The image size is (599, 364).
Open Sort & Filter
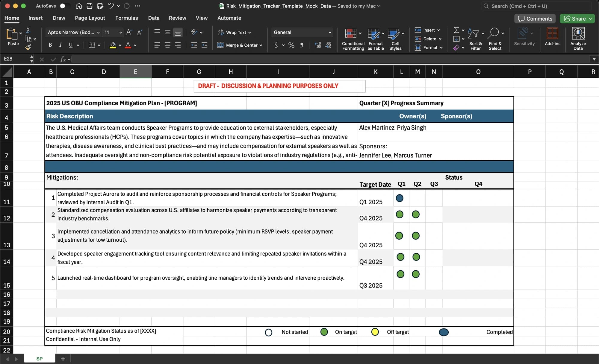click(475, 39)
